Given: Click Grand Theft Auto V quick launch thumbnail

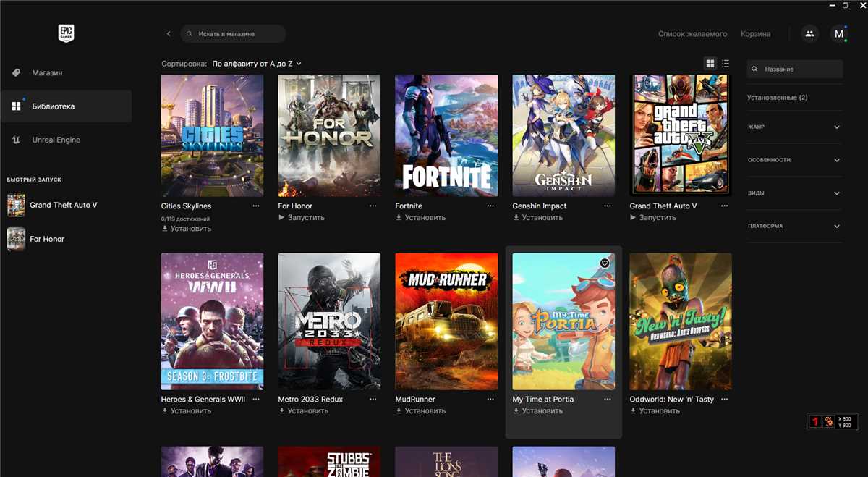Looking at the screenshot, I should 16,205.
